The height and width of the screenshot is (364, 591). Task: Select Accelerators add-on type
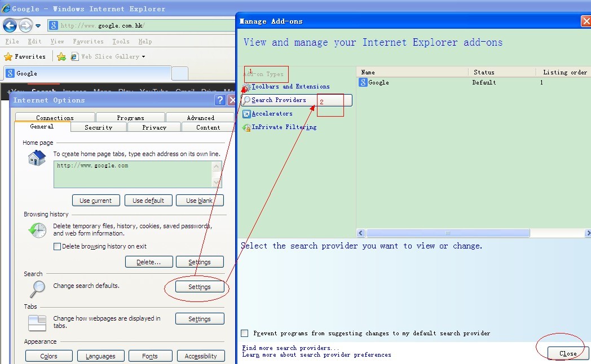pyautogui.click(x=272, y=114)
